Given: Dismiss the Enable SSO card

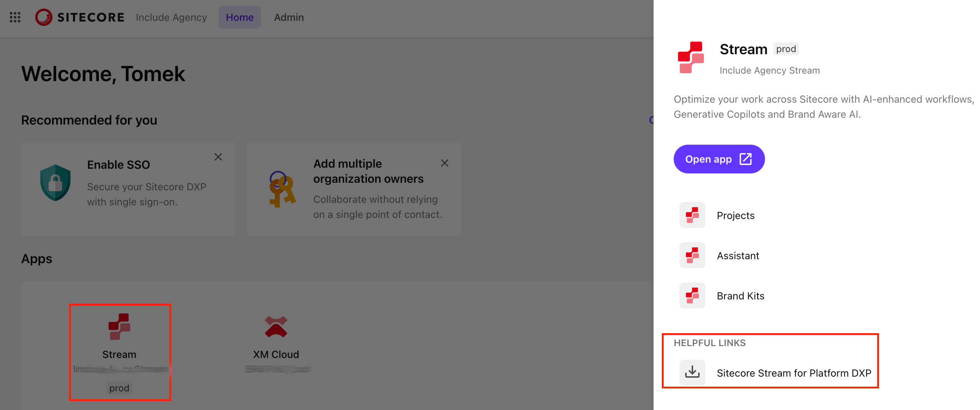Looking at the screenshot, I should 218,157.
